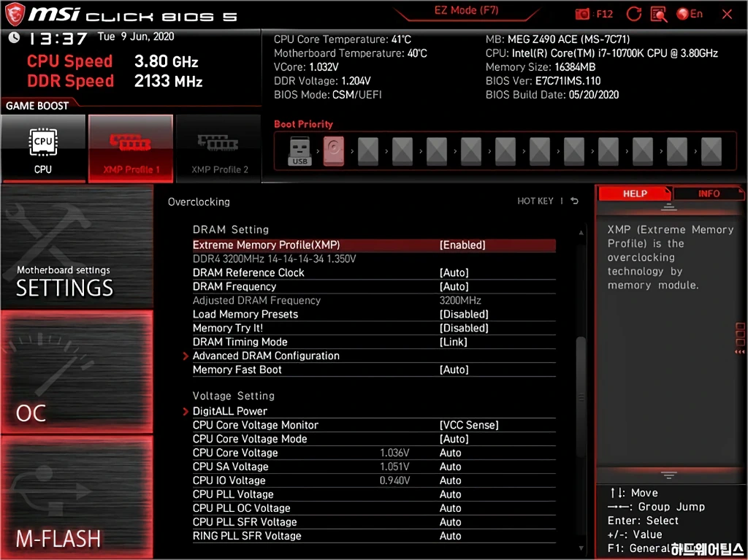
Task: Toggle XMP Profile 1 on or off
Action: click(x=131, y=148)
